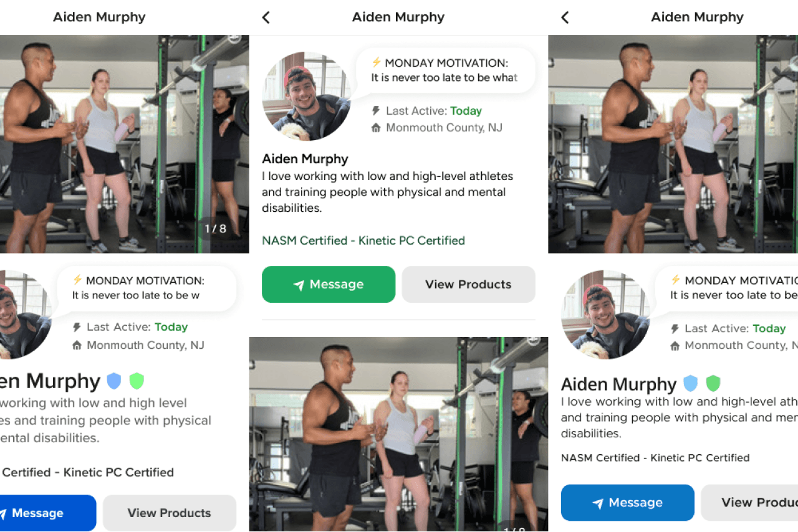Open View Products in the left panel
Viewport: 798px width, 532px height.
[170, 513]
